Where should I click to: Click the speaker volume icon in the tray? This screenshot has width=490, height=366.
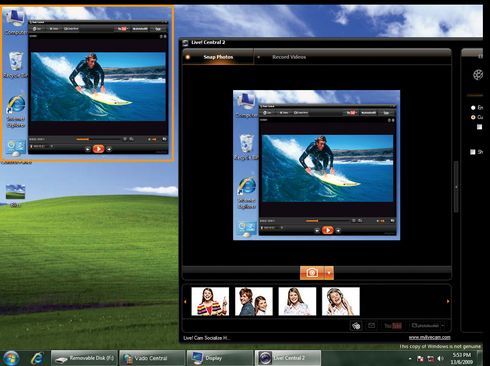tap(440, 359)
